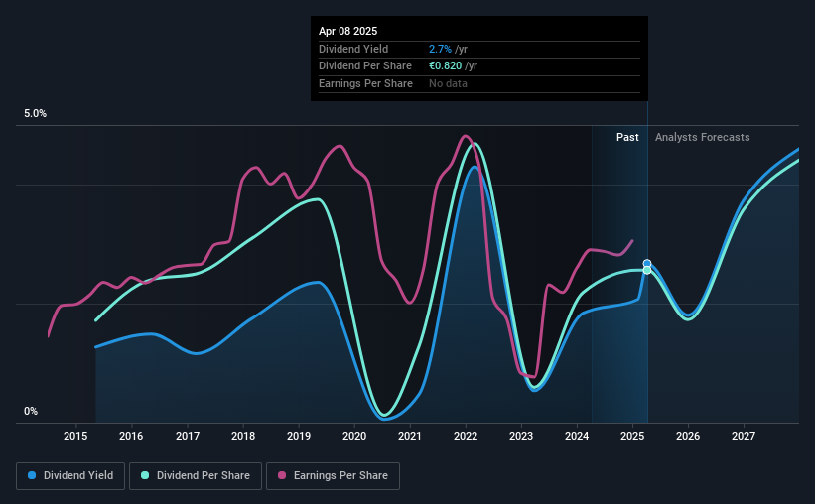Click the pink dot in Earnings Per Share legend
This screenshot has width=815, height=504.
tap(282, 475)
